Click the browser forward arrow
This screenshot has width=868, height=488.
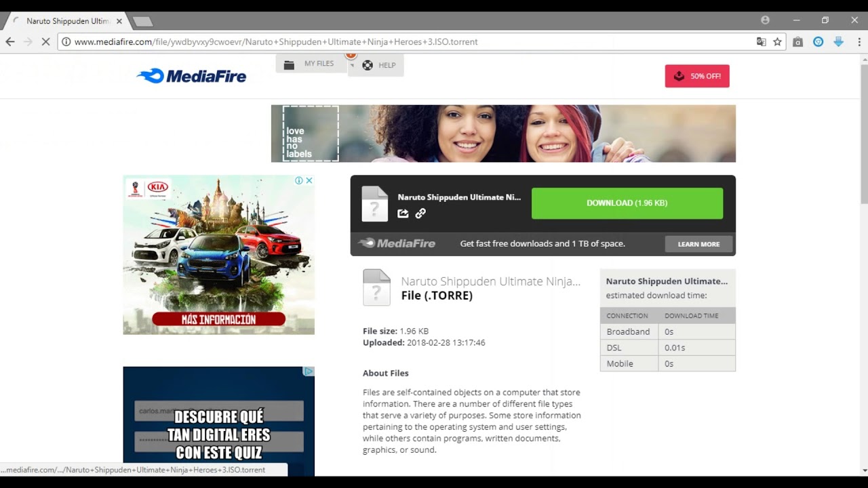tap(28, 42)
